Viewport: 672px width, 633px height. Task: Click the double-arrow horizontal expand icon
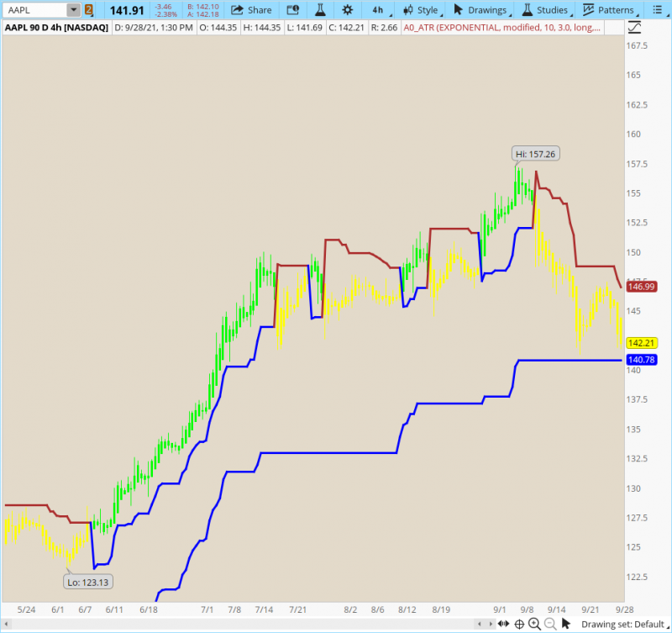pyautogui.click(x=501, y=624)
